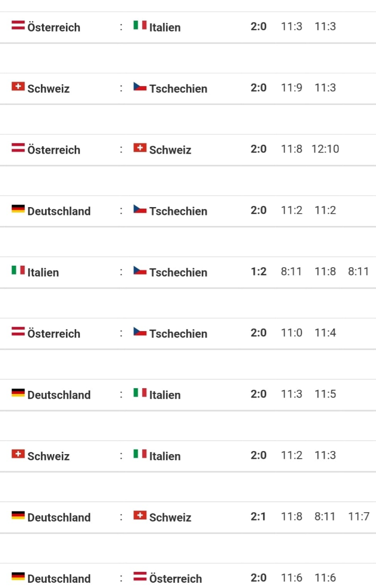Image resolution: width=376 pixels, height=588 pixels.
Task: Click Czech flag in Deutschland–Tschechien row
Action: 140,209
